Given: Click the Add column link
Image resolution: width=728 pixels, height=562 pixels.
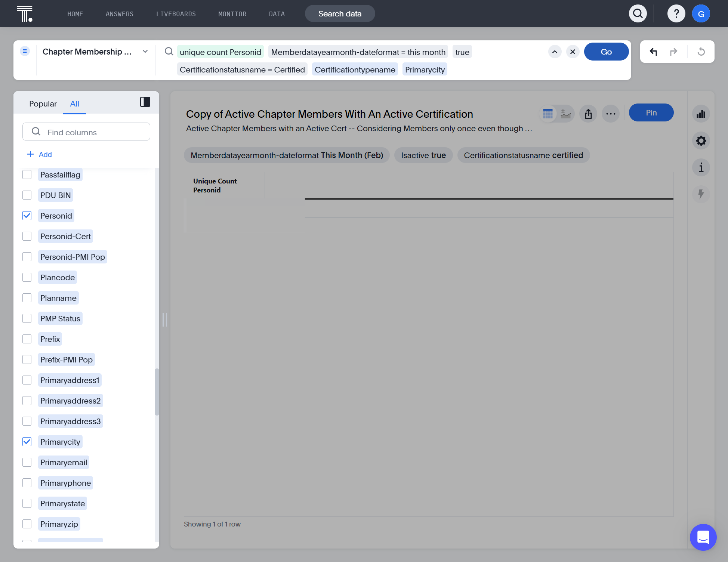Looking at the screenshot, I should pos(40,154).
